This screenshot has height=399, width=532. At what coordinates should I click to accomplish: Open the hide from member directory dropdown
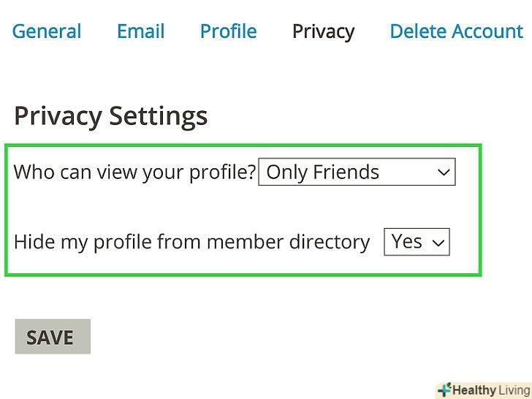point(417,242)
